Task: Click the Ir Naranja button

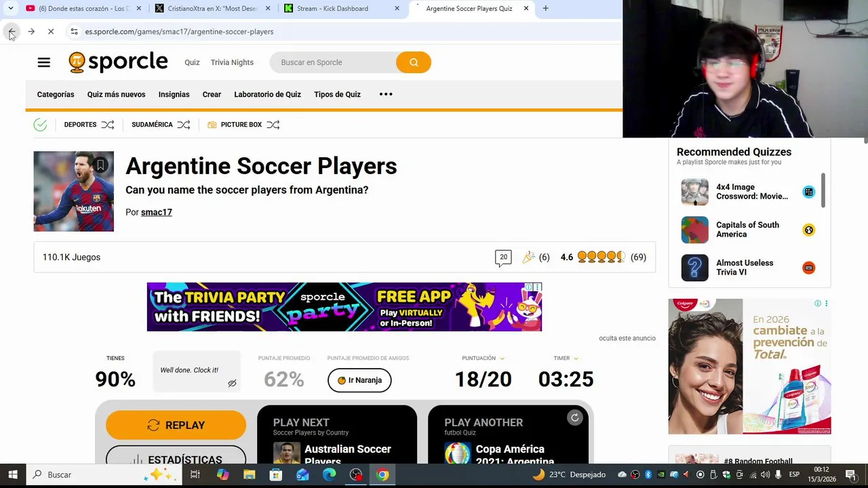Action: coord(359,380)
